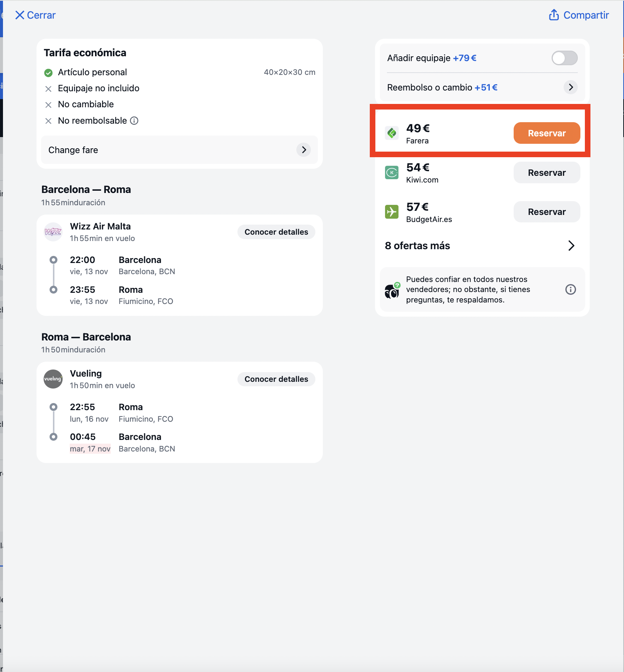The width and height of the screenshot is (624, 672).
Task: Open the Change fare row
Action: [179, 150]
